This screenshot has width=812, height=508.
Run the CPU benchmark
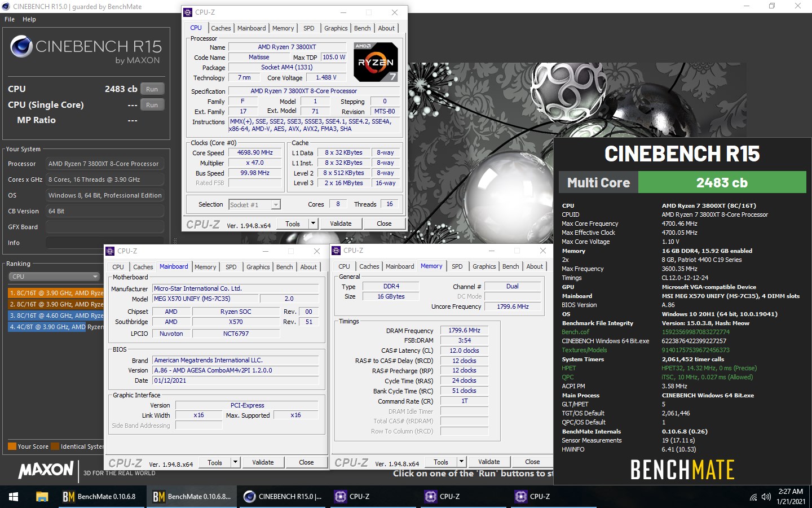click(x=152, y=89)
